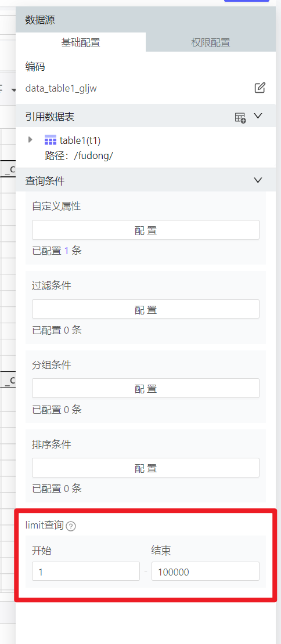Viewport: 281px width, 644px height.
Task: Open 配置 for 排序条件
Action: click(145, 468)
